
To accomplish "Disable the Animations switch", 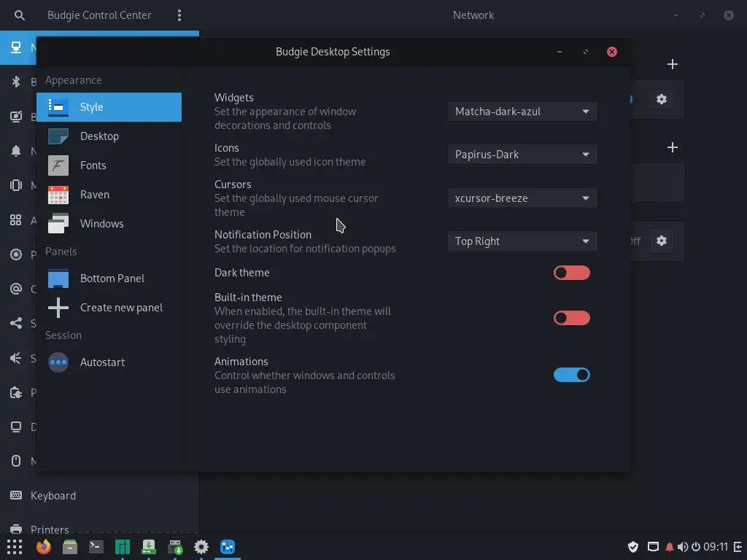I will 572,376.
